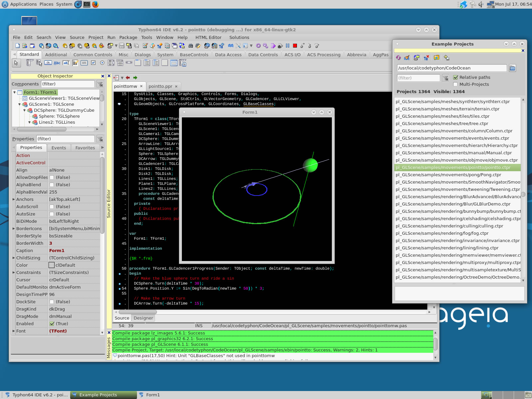Screen dimensions: 532x399
Task: Enable the Multi-Projects checkbox
Action: tap(456, 84)
